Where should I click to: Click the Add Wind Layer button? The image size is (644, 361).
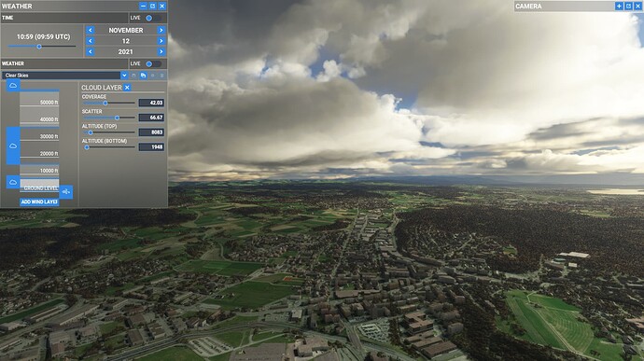39,202
